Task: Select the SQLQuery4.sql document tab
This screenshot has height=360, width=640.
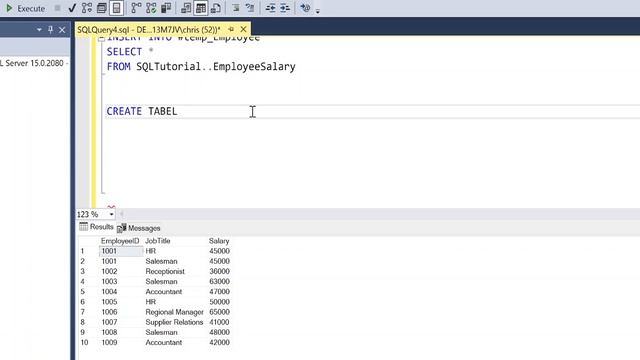Action: coord(149,30)
